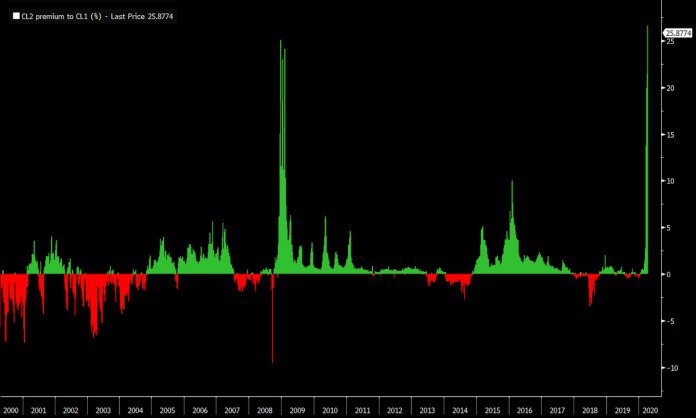The height and width of the screenshot is (418, 696).
Task: Select year 2015 on the time axis
Action: [x=492, y=410]
